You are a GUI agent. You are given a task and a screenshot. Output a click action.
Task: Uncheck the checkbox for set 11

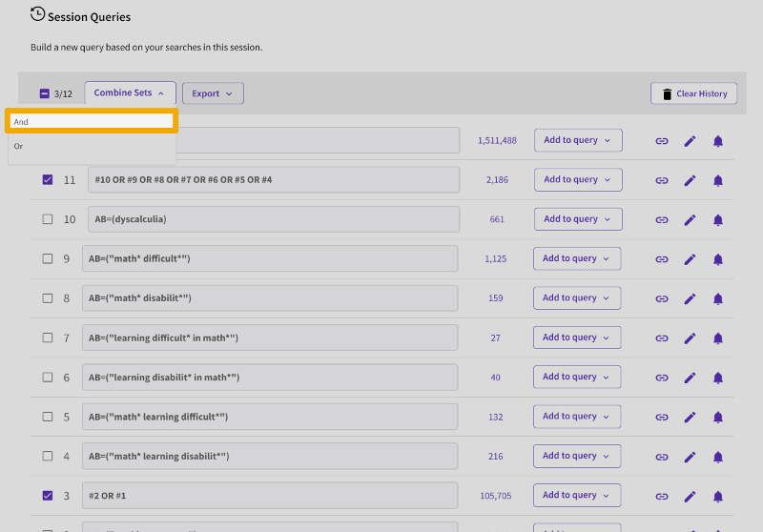click(x=48, y=179)
